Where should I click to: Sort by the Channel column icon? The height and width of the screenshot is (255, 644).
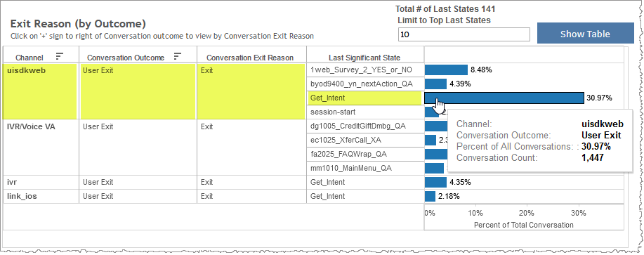[x=60, y=55]
